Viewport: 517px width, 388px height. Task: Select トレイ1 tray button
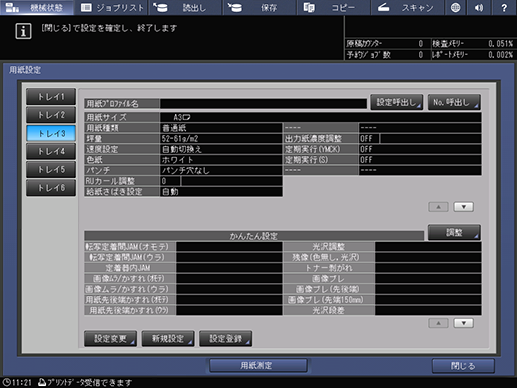click(51, 97)
